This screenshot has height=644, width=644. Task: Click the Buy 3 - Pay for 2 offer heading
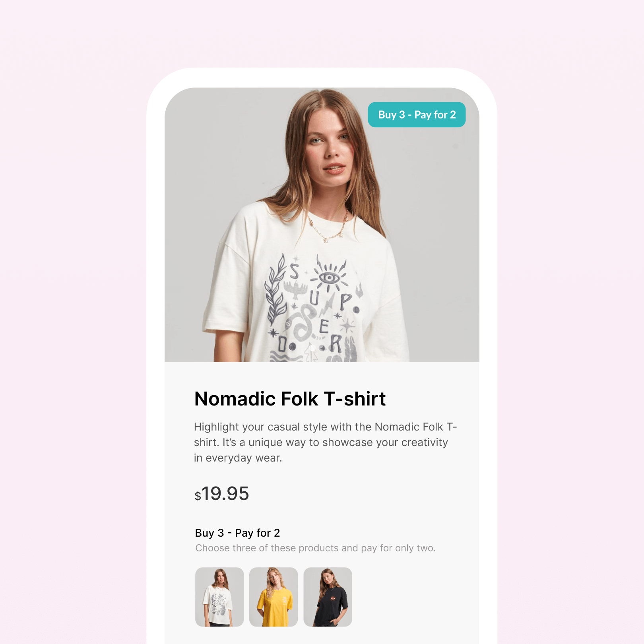click(238, 533)
